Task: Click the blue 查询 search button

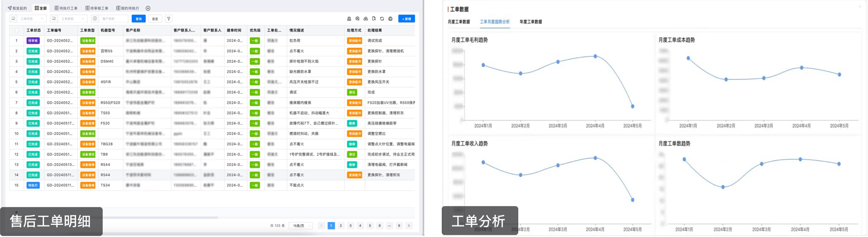Action: click(x=139, y=19)
